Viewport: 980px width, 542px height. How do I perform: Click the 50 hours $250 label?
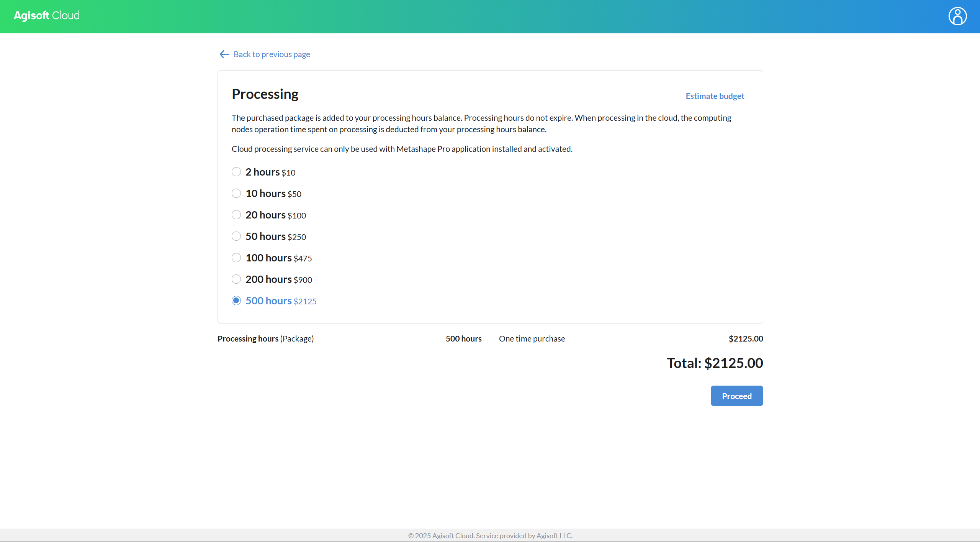click(276, 237)
